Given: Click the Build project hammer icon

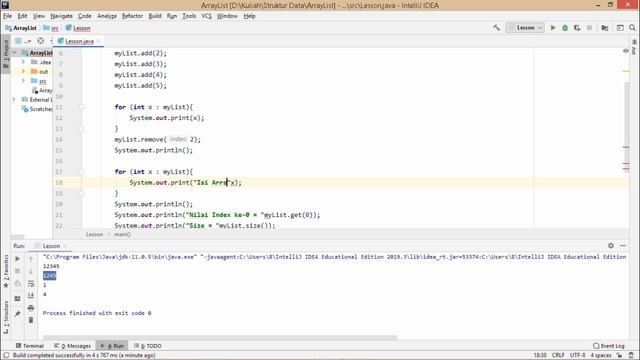Looking at the screenshot, I should [x=496, y=28].
